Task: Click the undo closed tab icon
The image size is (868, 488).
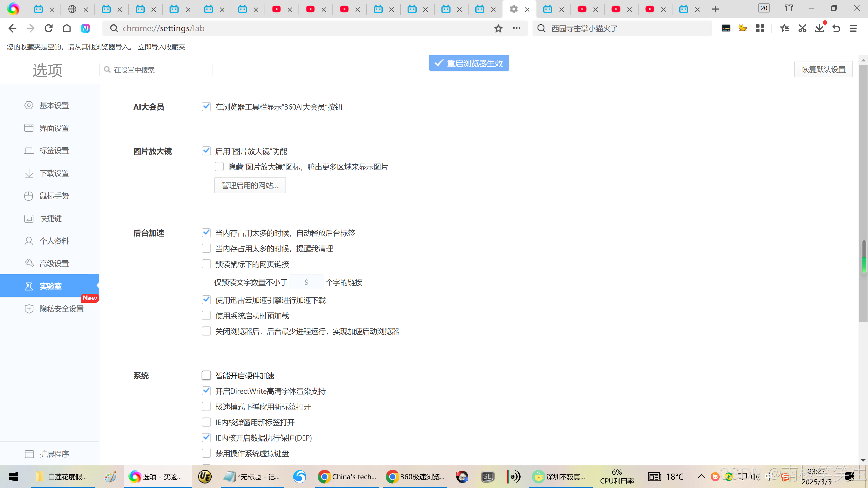Action: (x=836, y=28)
